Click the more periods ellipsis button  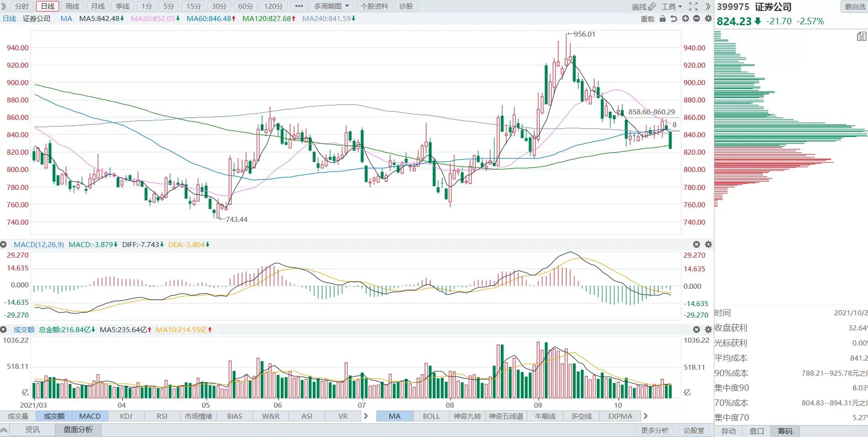point(299,6)
